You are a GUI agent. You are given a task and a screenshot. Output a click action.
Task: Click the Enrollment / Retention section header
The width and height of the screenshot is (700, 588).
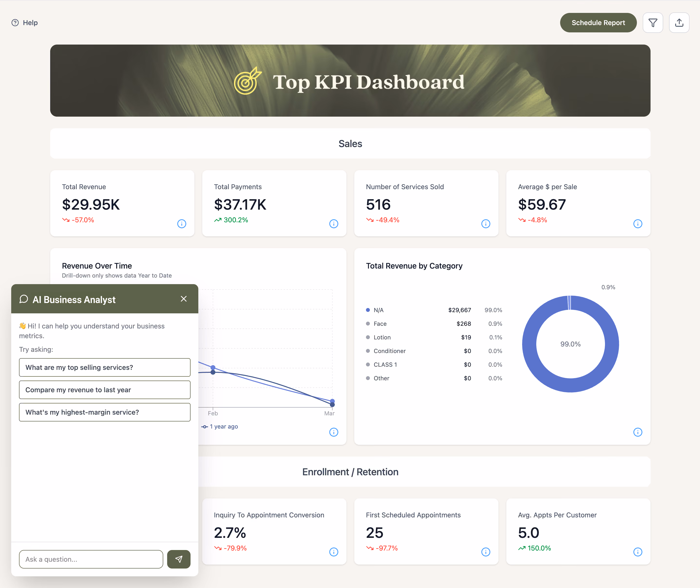350,472
